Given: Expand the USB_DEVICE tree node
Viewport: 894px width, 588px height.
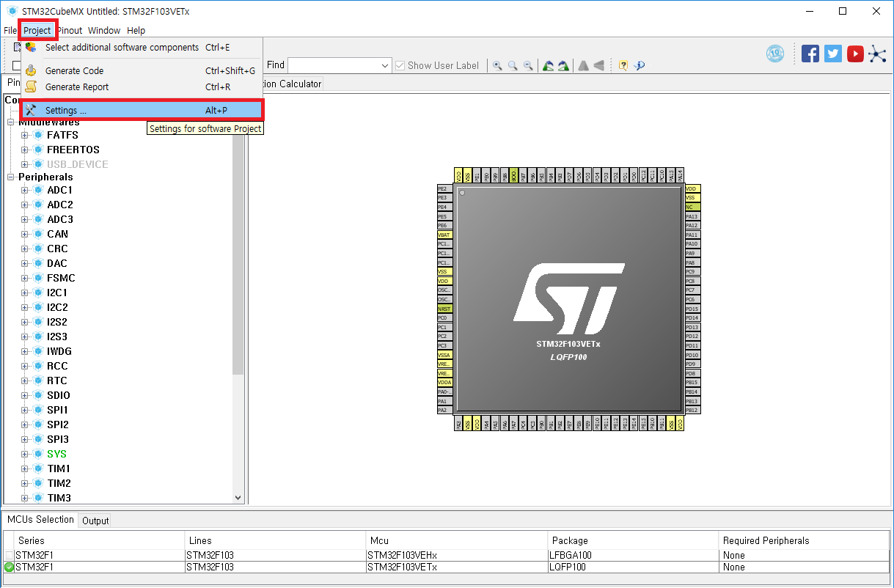Looking at the screenshot, I should pos(25,164).
